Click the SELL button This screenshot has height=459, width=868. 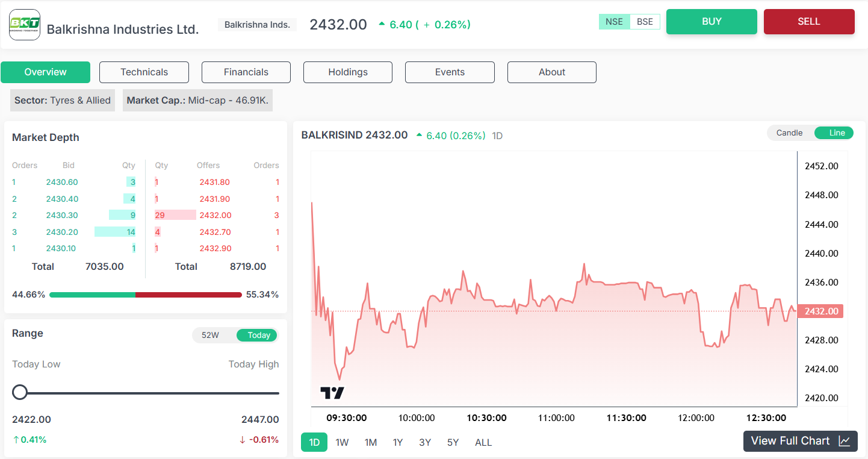pos(809,22)
